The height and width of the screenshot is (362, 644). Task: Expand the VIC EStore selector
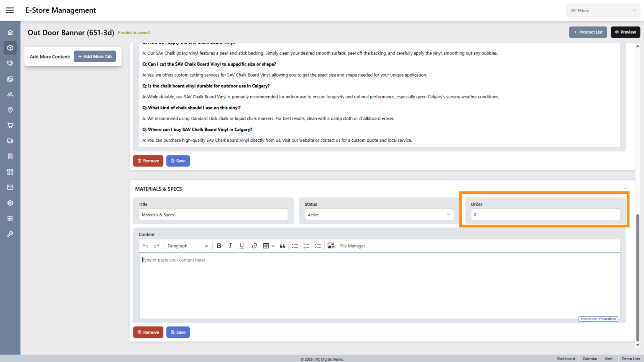[x=603, y=11]
